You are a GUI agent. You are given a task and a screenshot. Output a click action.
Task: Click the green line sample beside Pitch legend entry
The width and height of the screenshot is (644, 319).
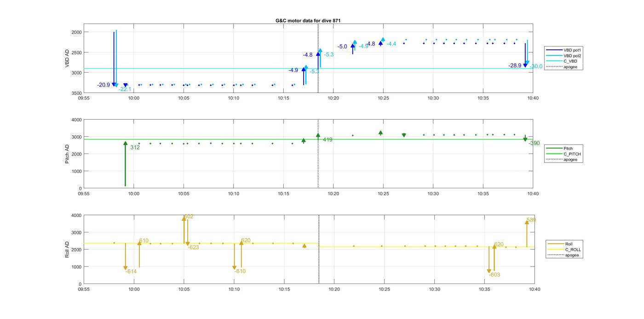pos(554,148)
